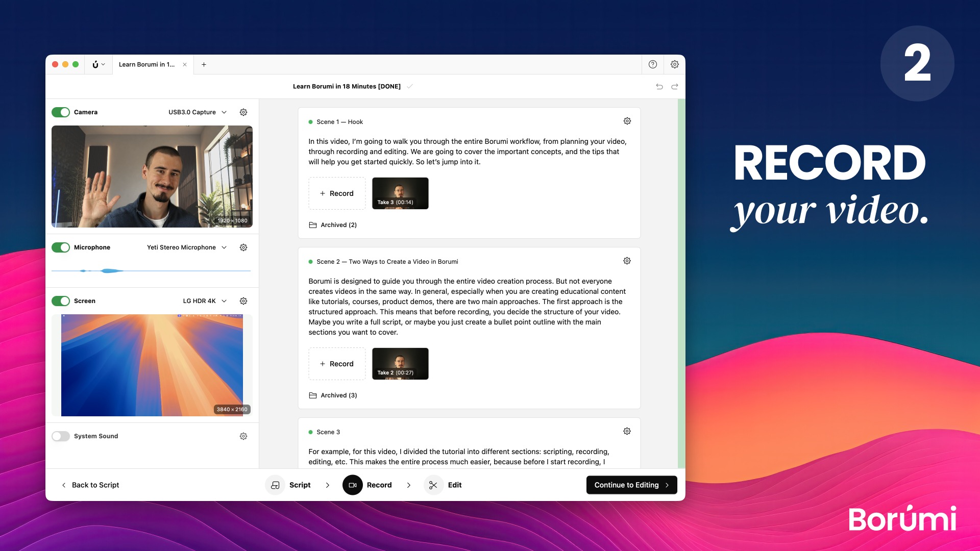The height and width of the screenshot is (551, 980).
Task: Click the project title Learn Borumi in 18 Minutes
Action: 347,86
